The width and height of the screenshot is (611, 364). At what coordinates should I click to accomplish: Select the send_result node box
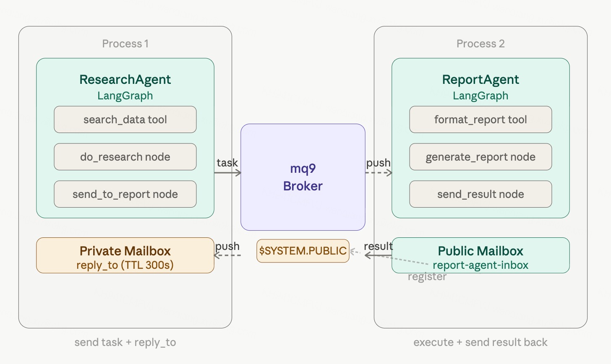pos(480,194)
